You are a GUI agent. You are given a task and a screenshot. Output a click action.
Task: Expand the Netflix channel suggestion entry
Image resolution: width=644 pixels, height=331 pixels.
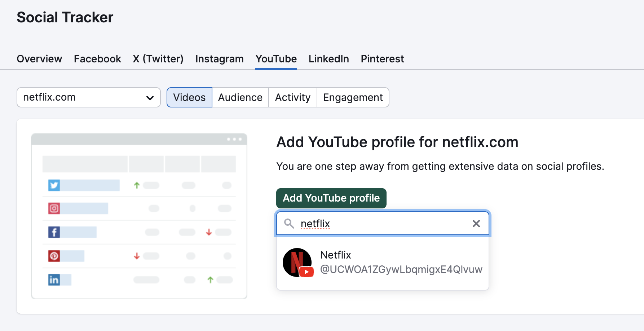tap(383, 262)
